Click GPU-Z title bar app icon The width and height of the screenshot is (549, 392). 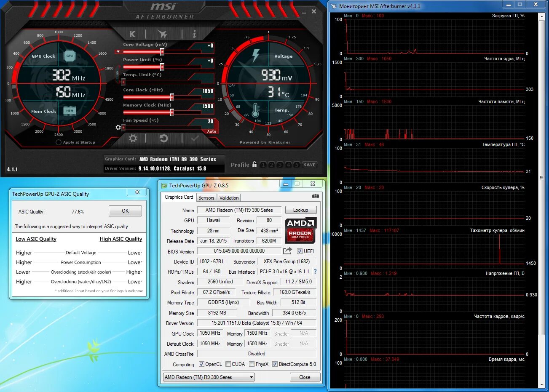(163, 185)
